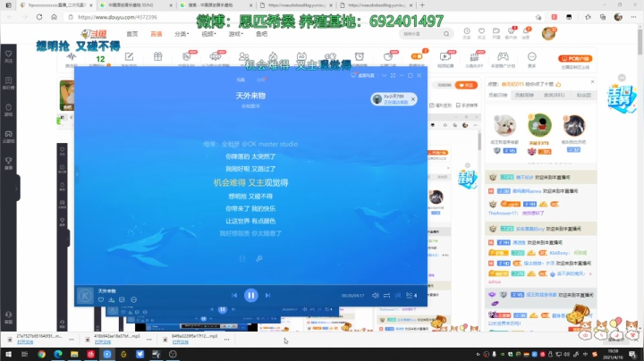Open options menu for 84f6a3229 mp3 download
Viewport: 644px width, 361px height.
coord(226,340)
